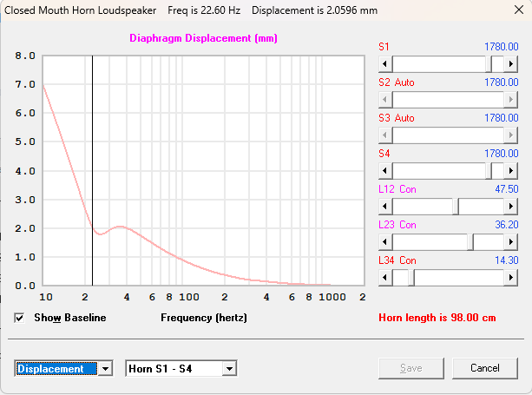Click the S2 Auto label
Screen dimensions: 532x395
coord(397,82)
